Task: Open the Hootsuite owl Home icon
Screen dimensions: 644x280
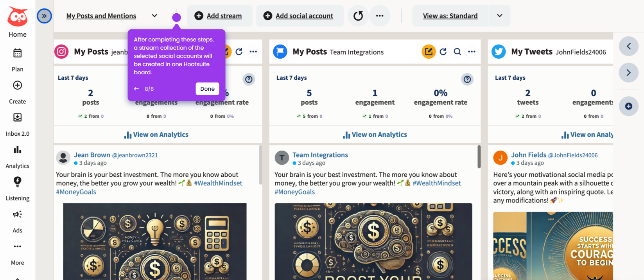Action: coord(18,17)
